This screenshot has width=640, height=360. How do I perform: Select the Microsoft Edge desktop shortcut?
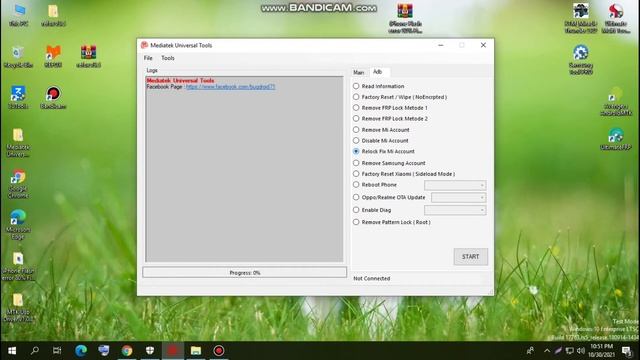pos(18,225)
